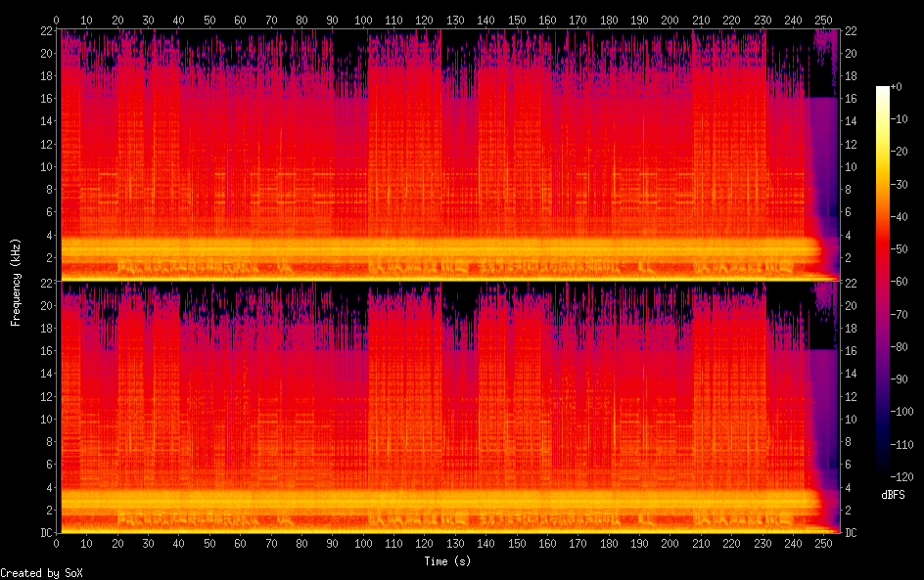The image size is (924, 580).
Task: Click inside the lower channel spectrogram
Action: pos(449,407)
